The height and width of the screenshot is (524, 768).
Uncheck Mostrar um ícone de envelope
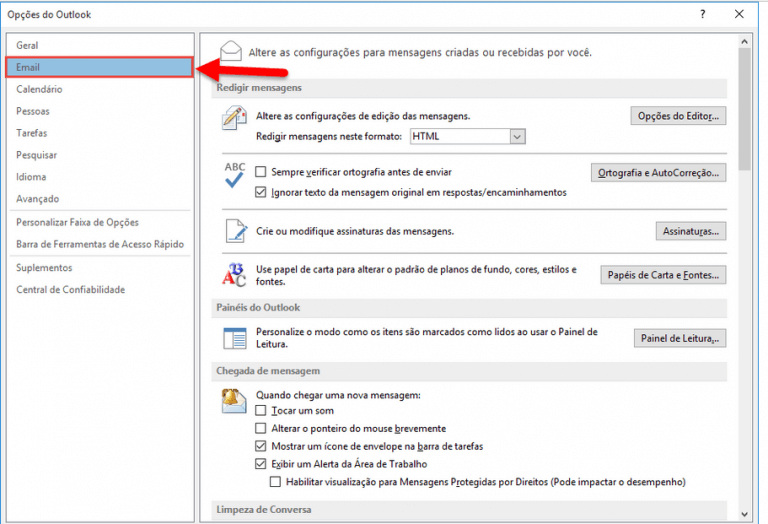click(x=261, y=446)
